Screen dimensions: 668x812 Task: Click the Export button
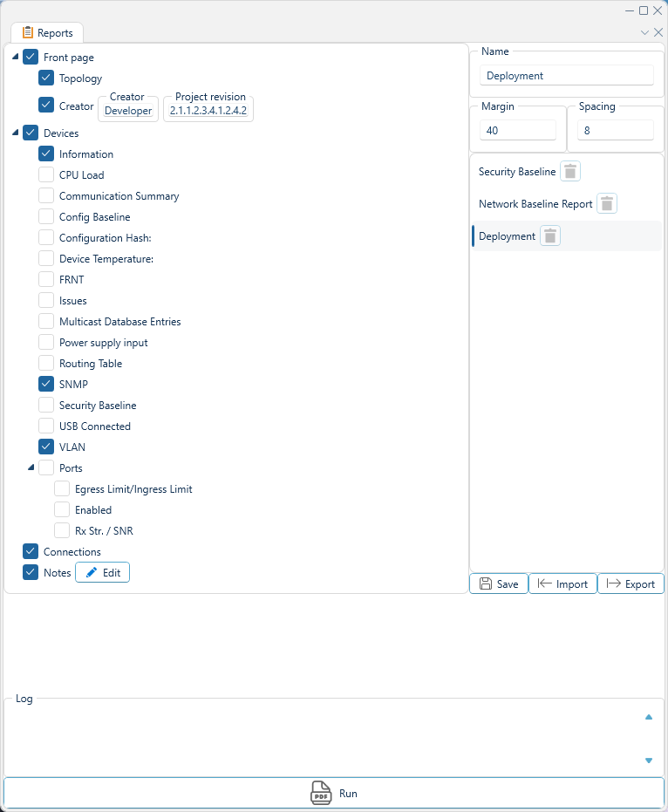(x=631, y=584)
